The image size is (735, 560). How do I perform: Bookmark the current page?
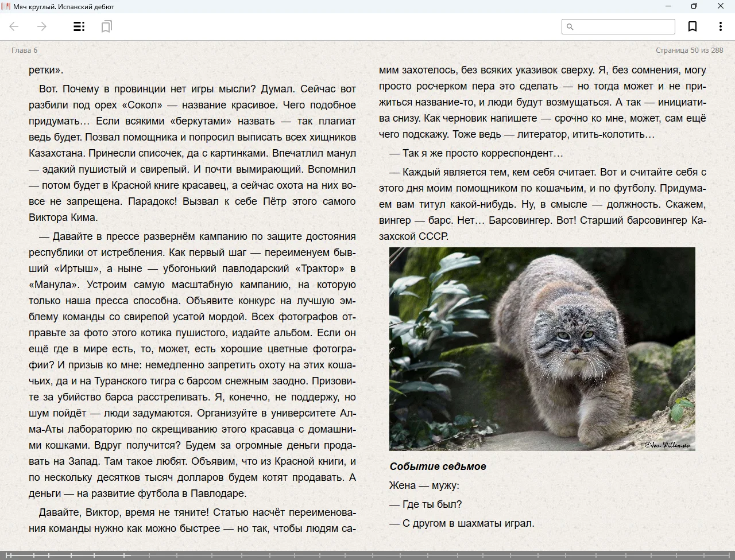coord(693,26)
